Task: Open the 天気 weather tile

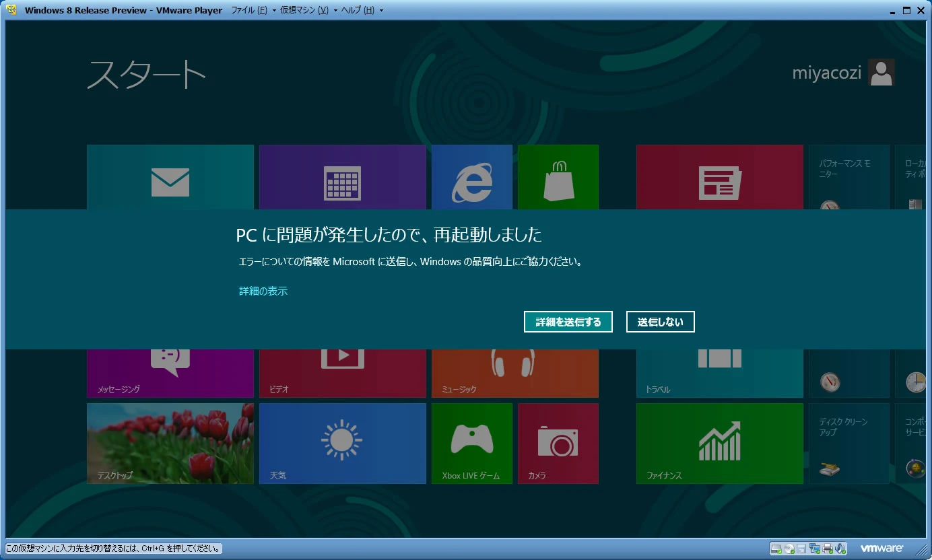Action: point(343,444)
